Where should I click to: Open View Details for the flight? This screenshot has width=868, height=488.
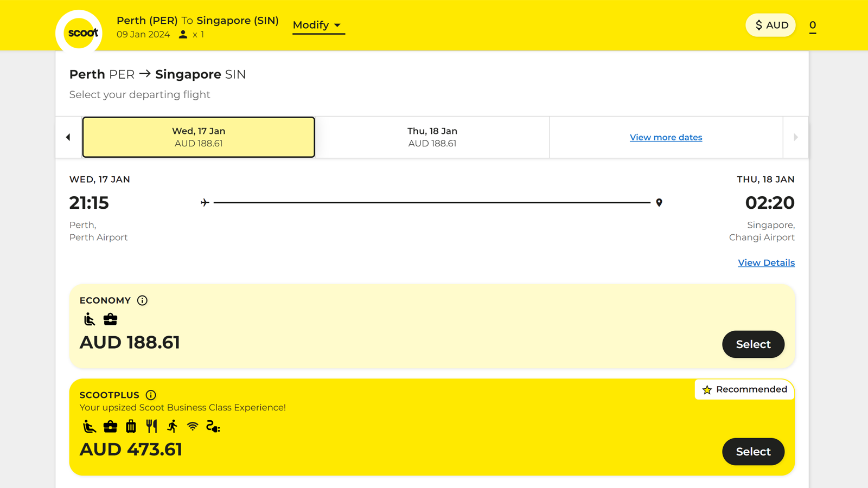pos(766,263)
